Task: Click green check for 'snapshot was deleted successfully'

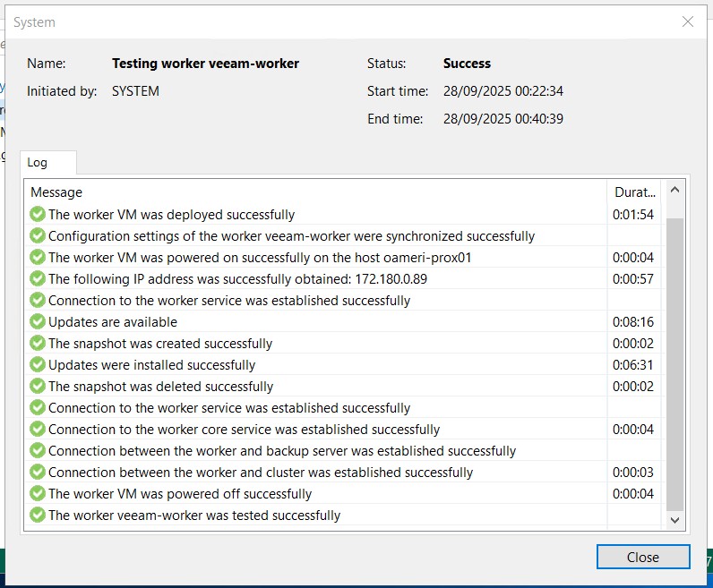Action: coord(38,387)
